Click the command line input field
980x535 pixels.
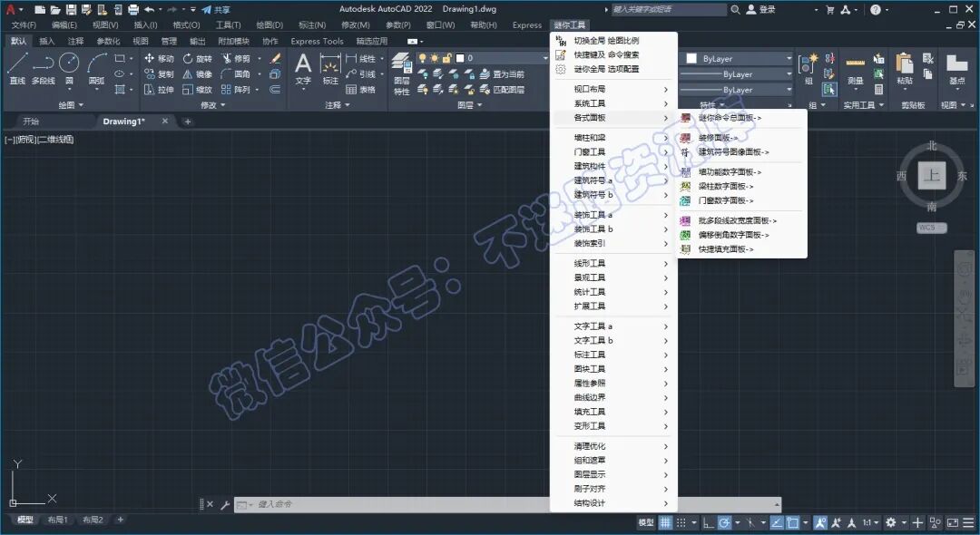(x=507, y=504)
